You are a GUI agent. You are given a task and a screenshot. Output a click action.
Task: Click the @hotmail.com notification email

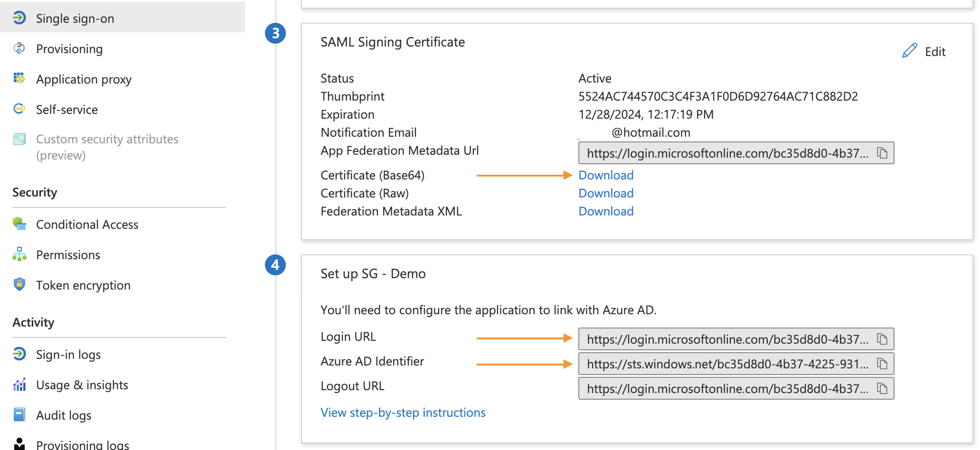click(x=650, y=132)
